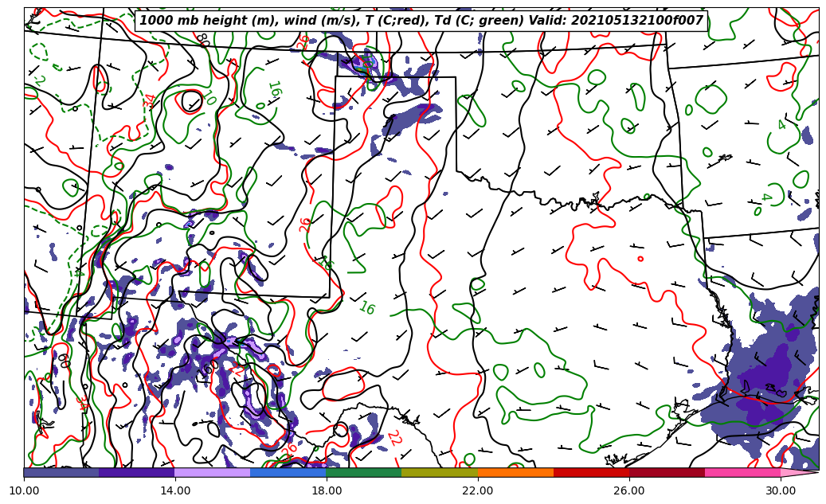Click the hot pink 28–30 colorbar segment
Viewport: 826px width, 504px height.
pos(742,472)
